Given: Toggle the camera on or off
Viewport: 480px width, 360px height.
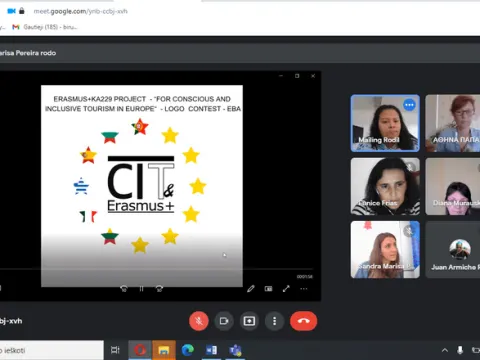Looking at the screenshot, I should (x=224, y=321).
